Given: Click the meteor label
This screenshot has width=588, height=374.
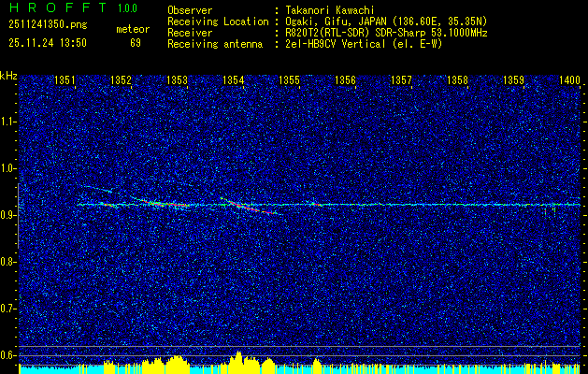Looking at the screenshot, I should (133, 29).
